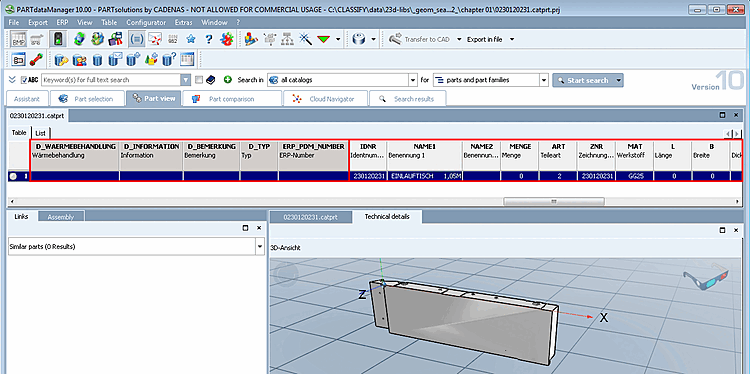Click the traffic light status icon
This screenshot has height=374, width=750.
57,39
